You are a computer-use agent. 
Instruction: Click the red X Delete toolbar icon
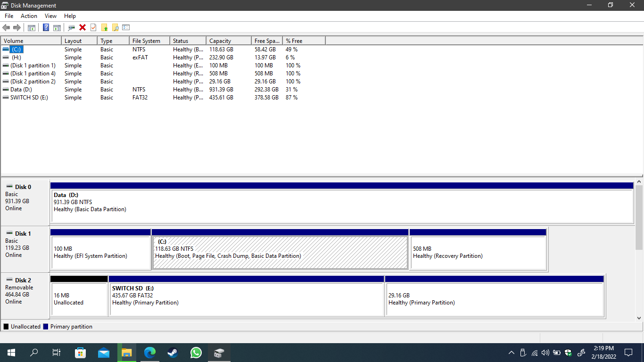point(83,27)
